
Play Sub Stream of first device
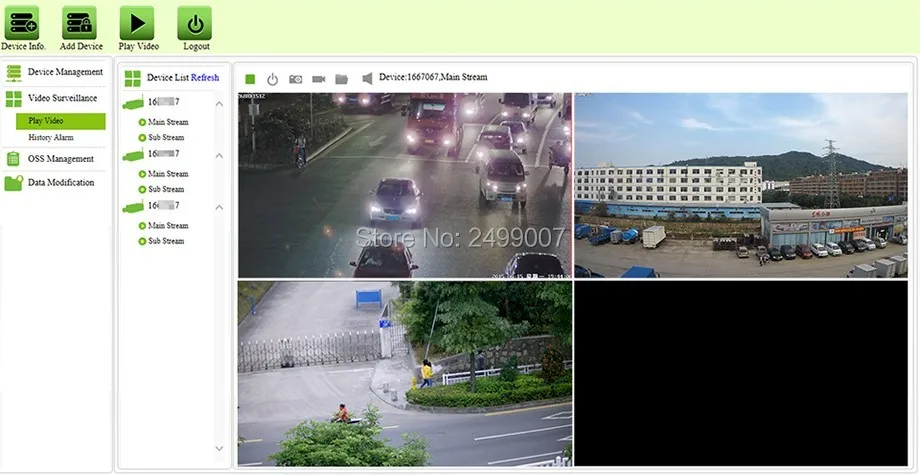(161, 137)
